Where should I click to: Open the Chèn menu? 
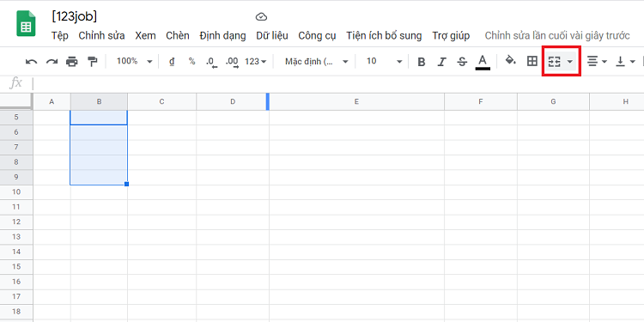pyautogui.click(x=178, y=36)
